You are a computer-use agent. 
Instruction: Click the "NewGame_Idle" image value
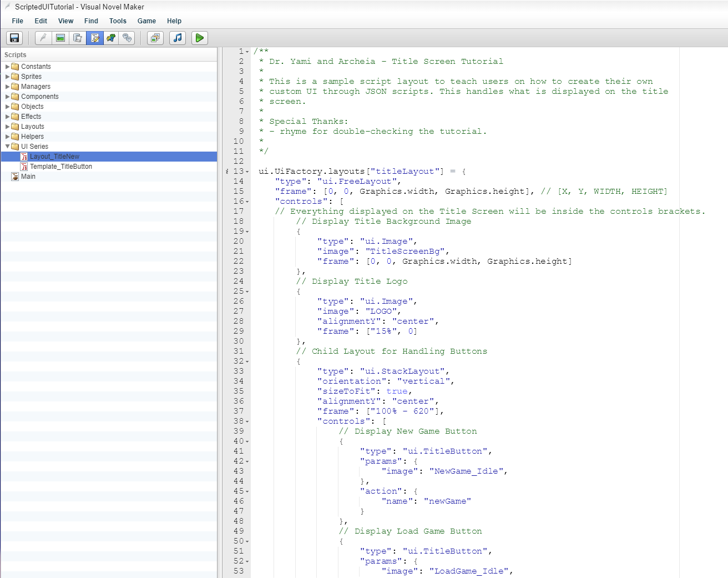[466, 471]
